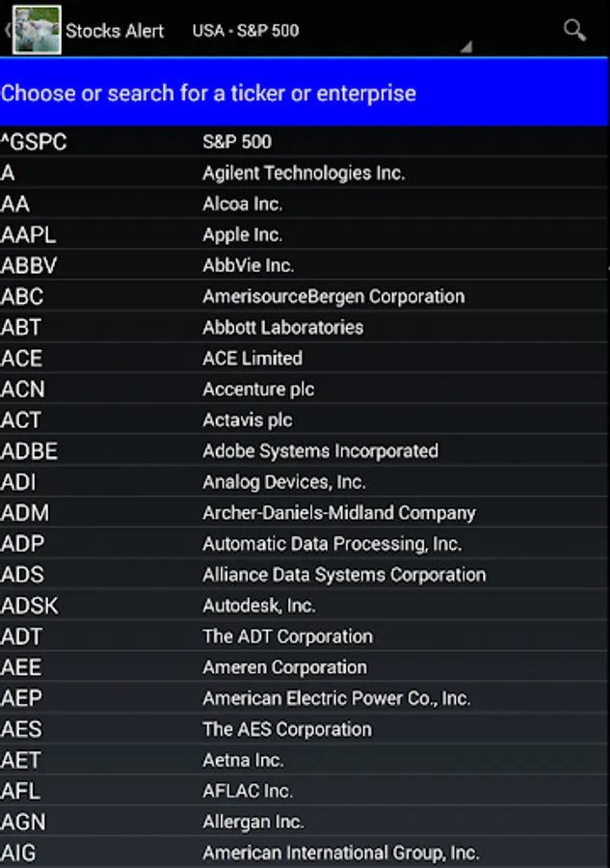Click the blue ticker search field

[x=305, y=93]
